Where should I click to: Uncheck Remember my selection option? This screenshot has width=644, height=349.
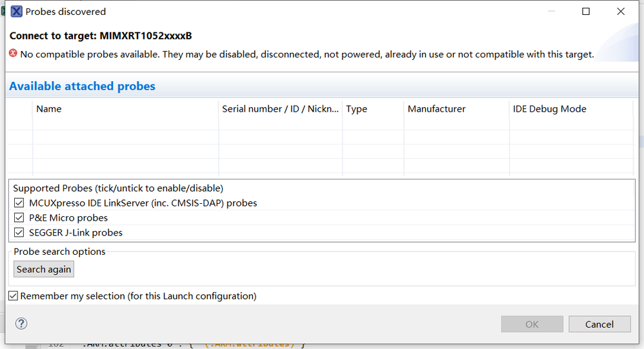(14, 295)
